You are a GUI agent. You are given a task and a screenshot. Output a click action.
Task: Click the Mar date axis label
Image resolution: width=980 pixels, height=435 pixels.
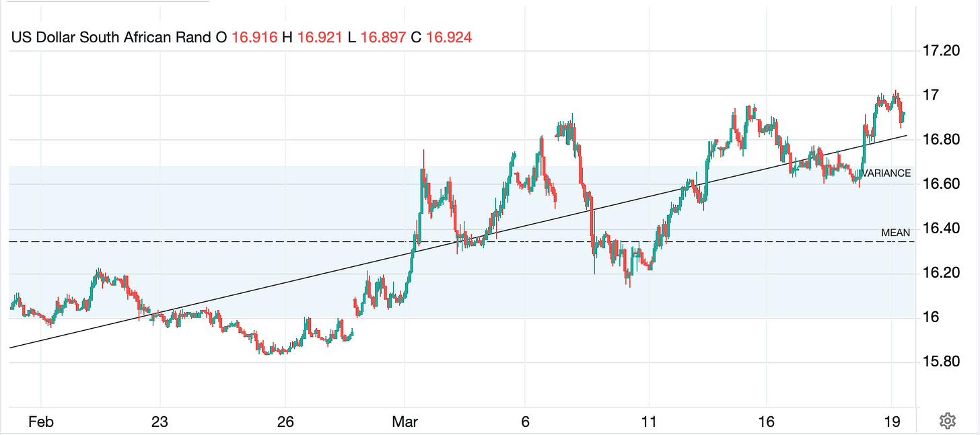point(405,422)
